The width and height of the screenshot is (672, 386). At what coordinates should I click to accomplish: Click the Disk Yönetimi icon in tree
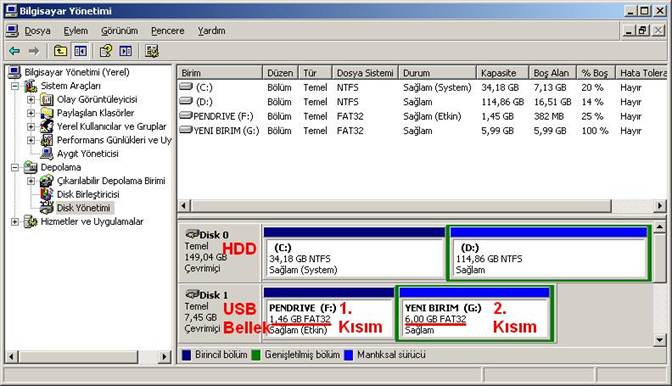(47, 208)
